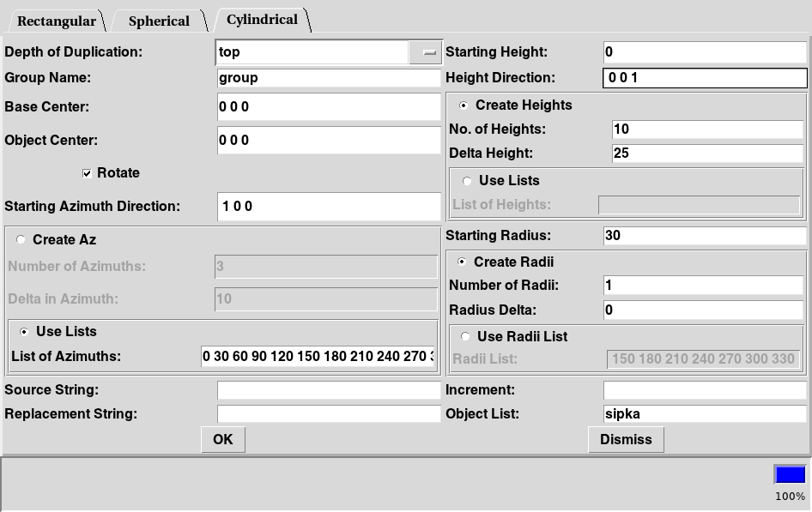This screenshot has height=512, width=812.
Task: Select the Use Radii List radio button
Action: (x=465, y=337)
